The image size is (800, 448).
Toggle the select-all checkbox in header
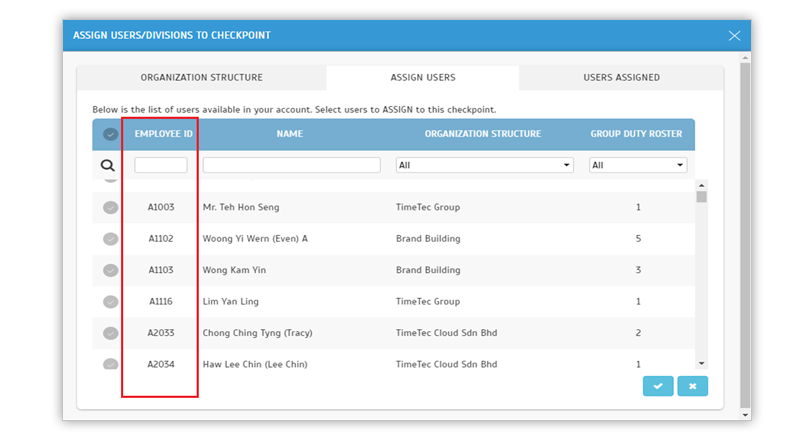(110, 134)
